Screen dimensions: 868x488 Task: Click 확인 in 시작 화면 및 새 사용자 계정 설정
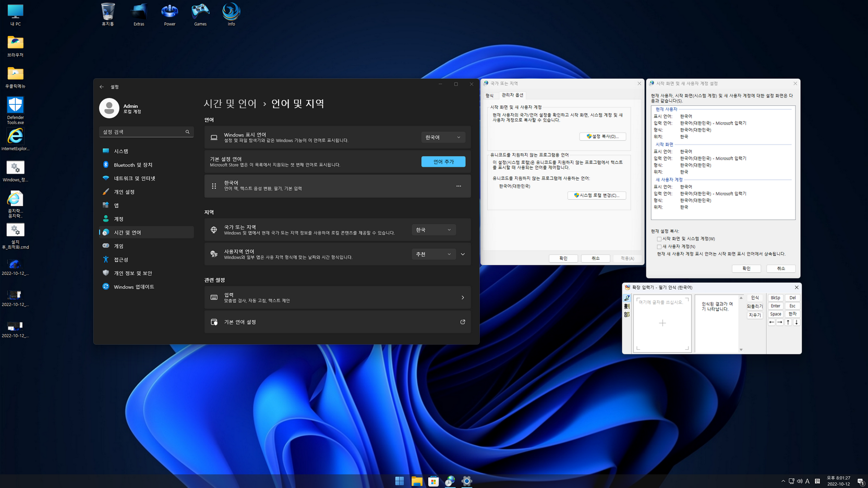coord(746,269)
